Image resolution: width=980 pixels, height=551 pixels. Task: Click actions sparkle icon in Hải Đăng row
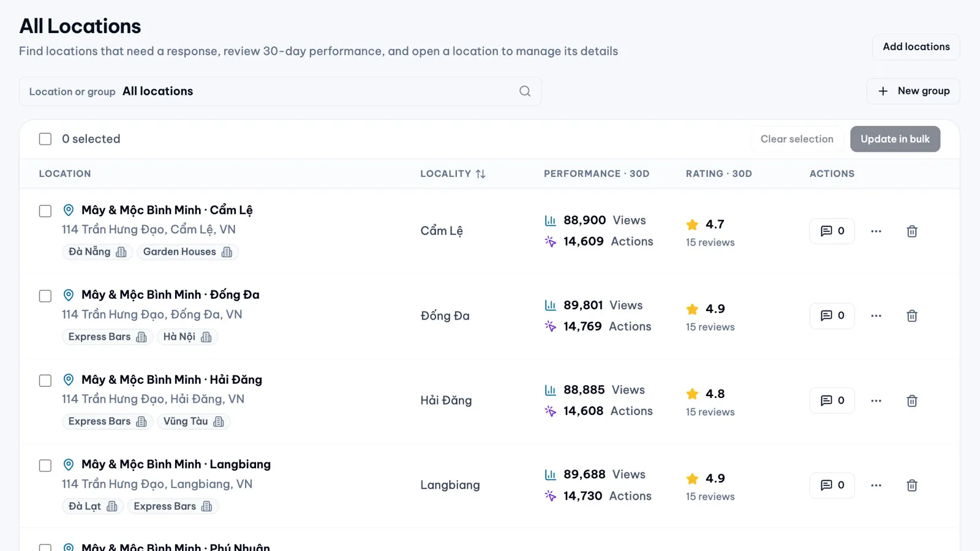551,411
